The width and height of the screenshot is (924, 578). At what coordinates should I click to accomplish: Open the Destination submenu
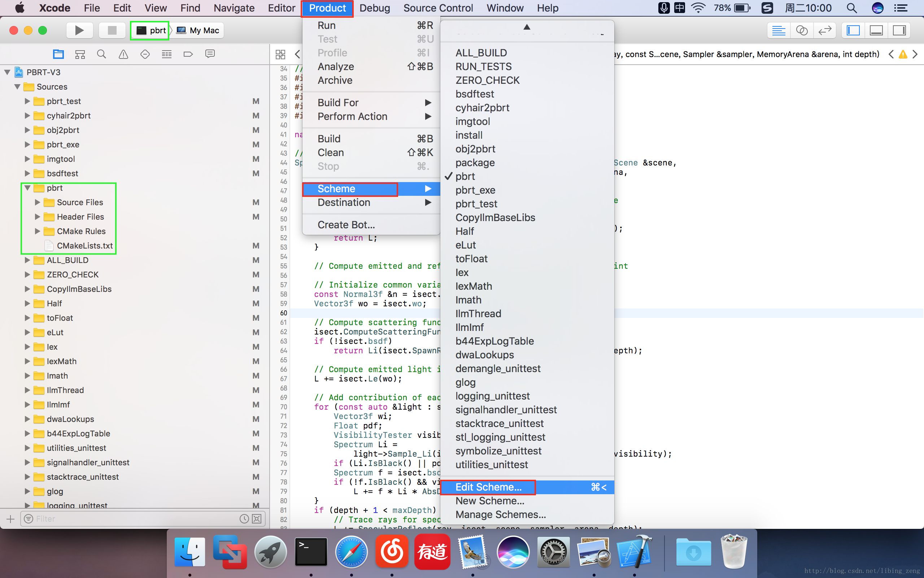371,202
